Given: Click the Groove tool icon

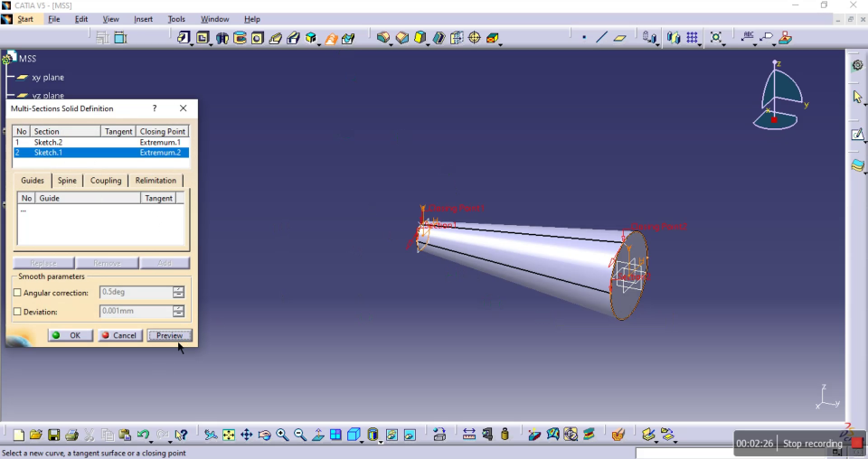Looking at the screenshot, I should 240,38.
